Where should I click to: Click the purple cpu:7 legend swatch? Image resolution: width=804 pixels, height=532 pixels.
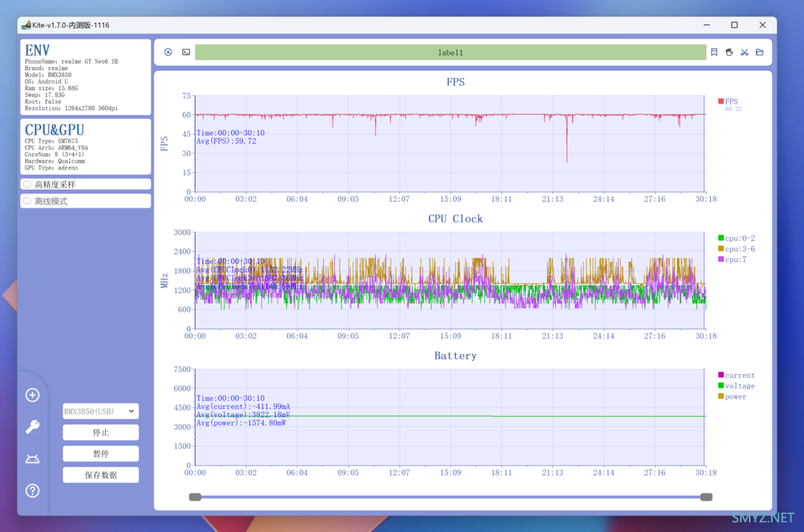click(x=721, y=260)
